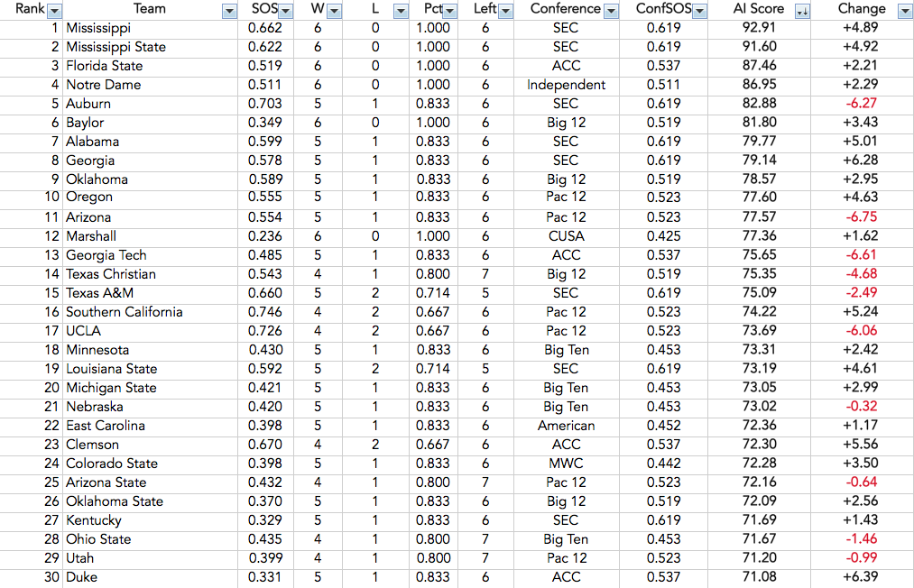Open the Rank column filter dropdown
Screen dimensions: 914x588
(x=54, y=11)
